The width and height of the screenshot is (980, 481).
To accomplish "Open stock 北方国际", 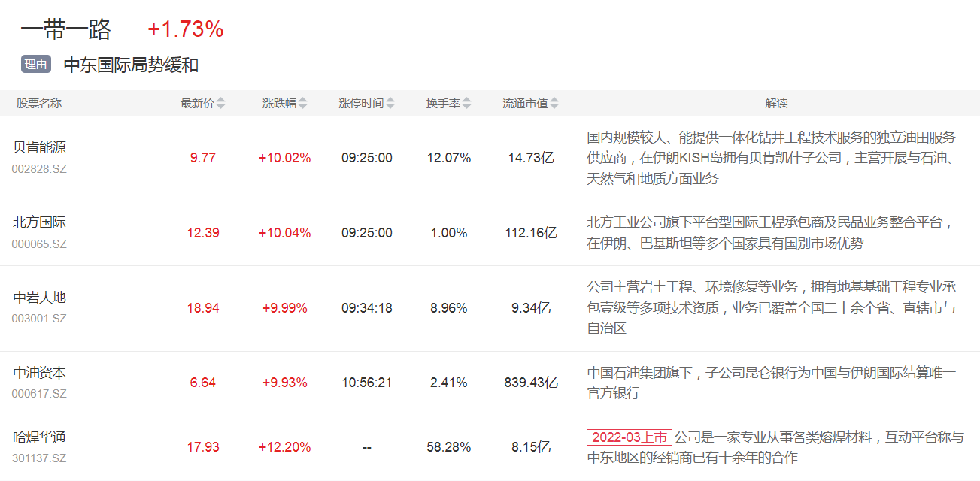I will click(40, 222).
